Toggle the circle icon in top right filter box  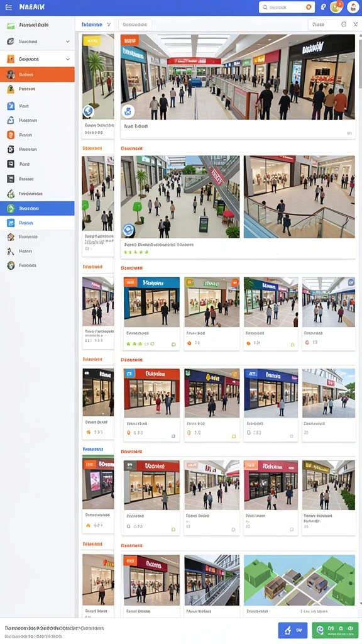click(344, 25)
